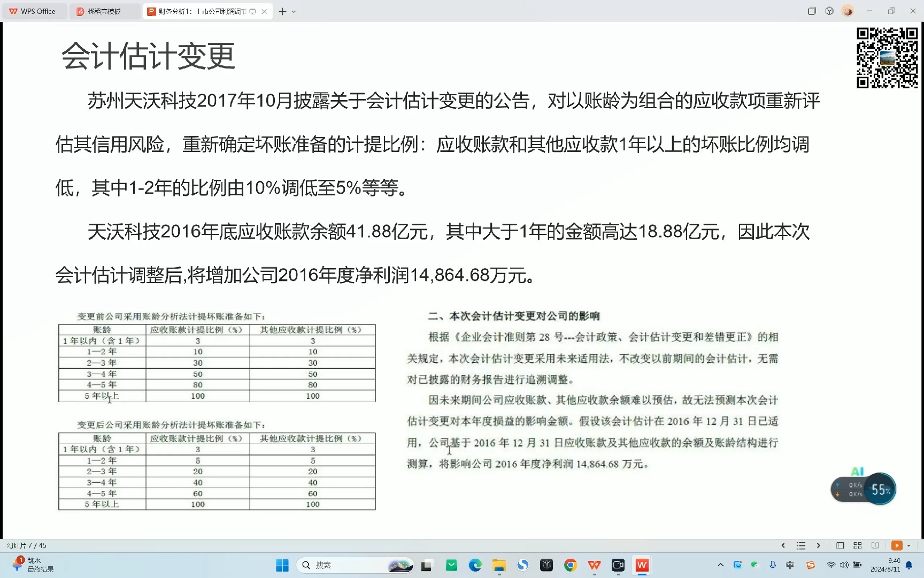The height and width of the screenshot is (578, 924).
Task: Open the notification bell icon
Action: pos(909,565)
